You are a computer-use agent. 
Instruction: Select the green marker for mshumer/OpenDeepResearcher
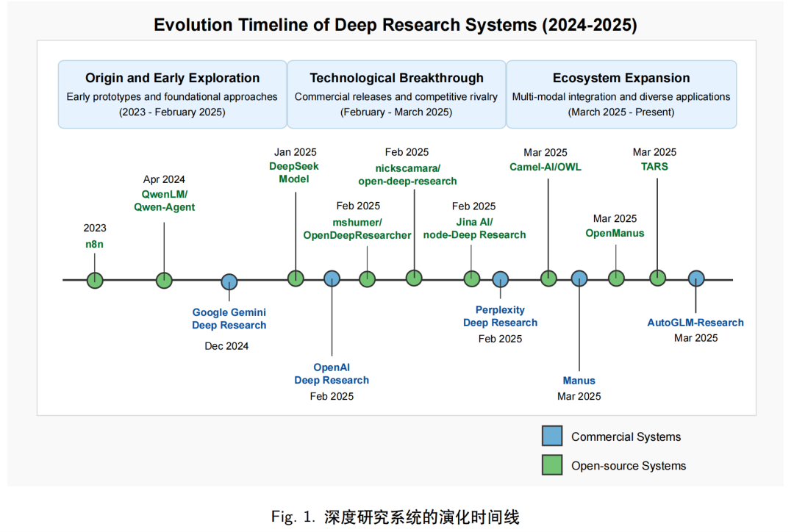367,279
